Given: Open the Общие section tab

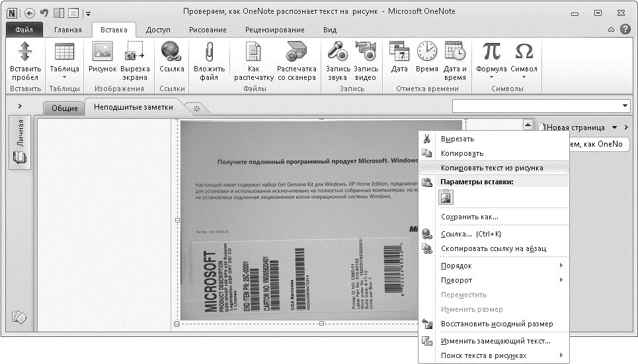Looking at the screenshot, I should pos(64,108).
